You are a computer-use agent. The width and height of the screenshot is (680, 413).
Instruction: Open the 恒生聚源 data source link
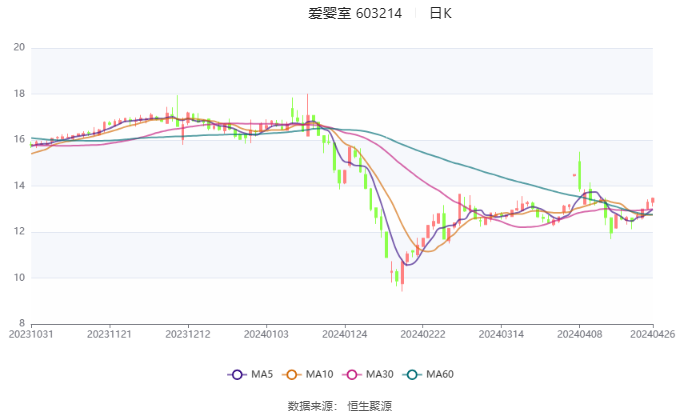pyautogui.click(x=371, y=405)
